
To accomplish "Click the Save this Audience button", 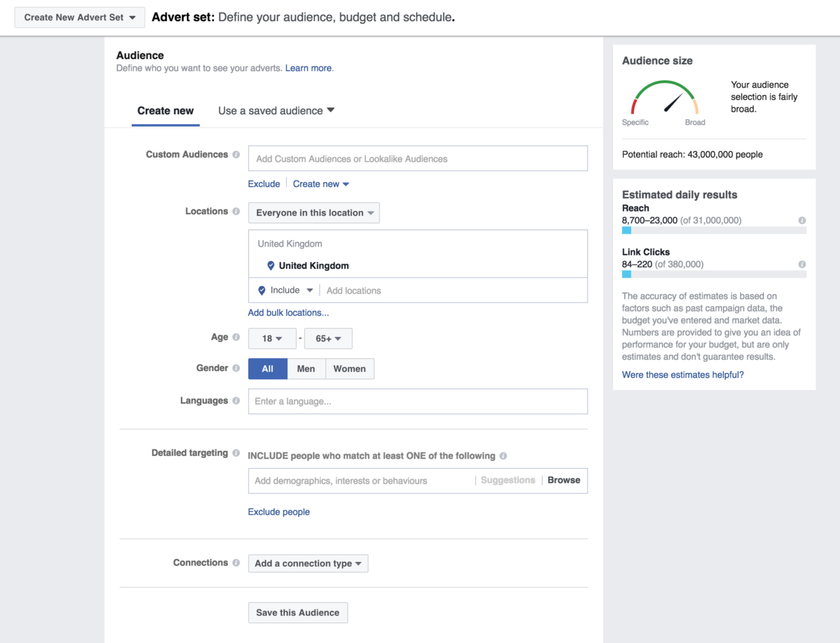I will pyautogui.click(x=297, y=613).
